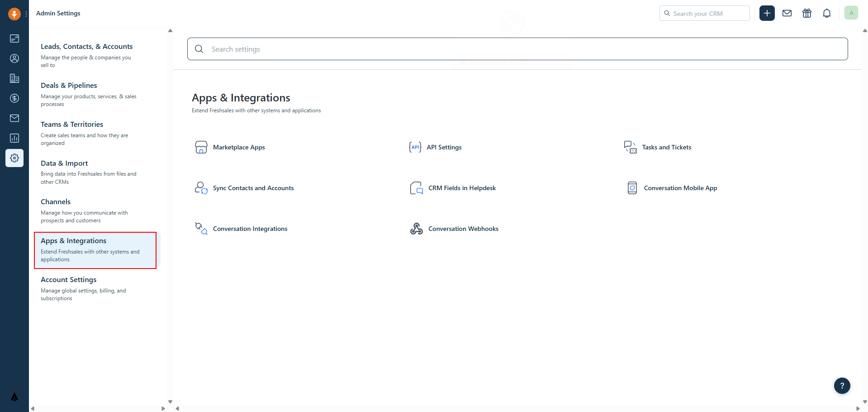Select Channels settings category
The width and height of the screenshot is (868, 412).
[x=95, y=211]
